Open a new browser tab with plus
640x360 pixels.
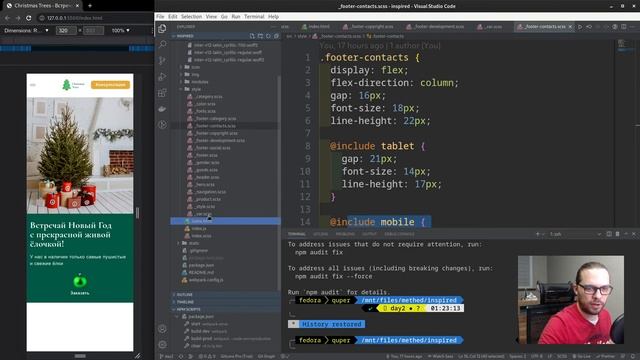tap(90, 6)
